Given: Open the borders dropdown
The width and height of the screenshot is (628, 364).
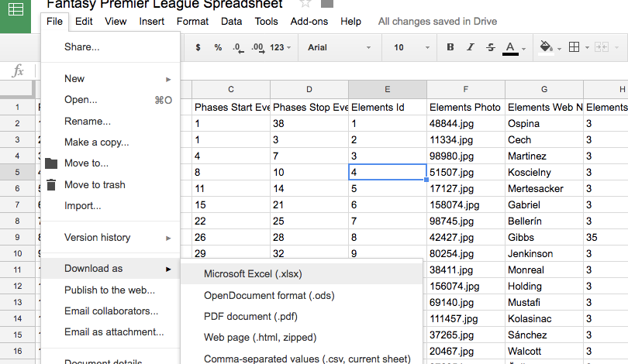Looking at the screenshot, I should click(x=576, y=47).
